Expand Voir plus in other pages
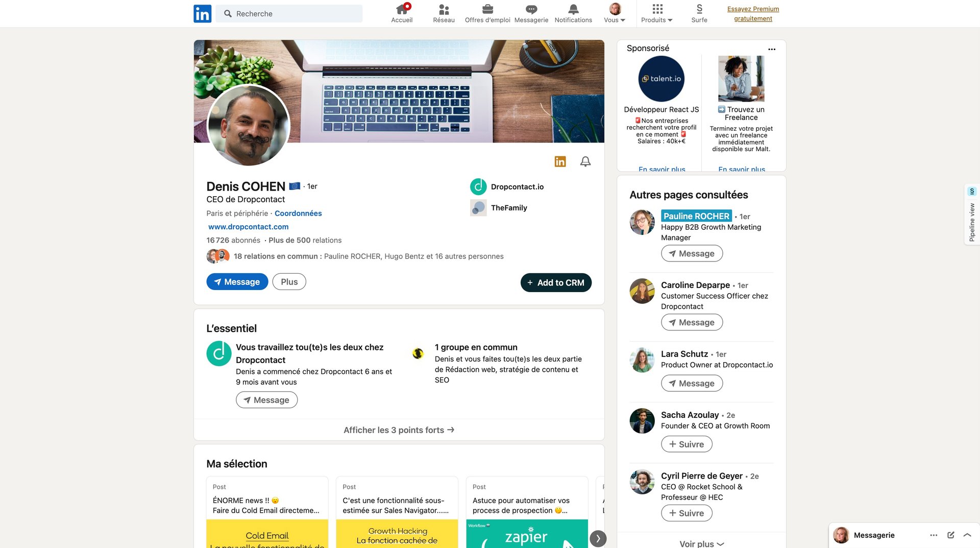Screen dimensions: 980x548 pyautogui.click(x=702, y=543)
